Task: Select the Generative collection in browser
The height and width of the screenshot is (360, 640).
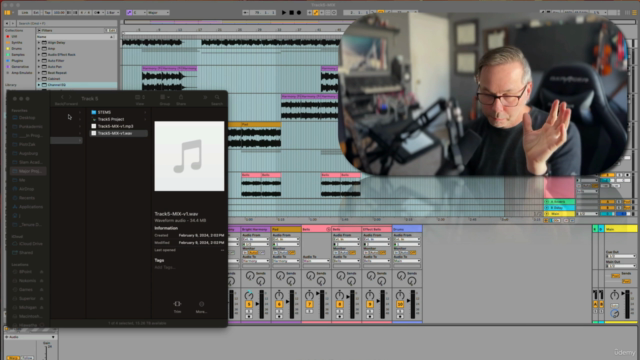Action: tap(20, 67)
